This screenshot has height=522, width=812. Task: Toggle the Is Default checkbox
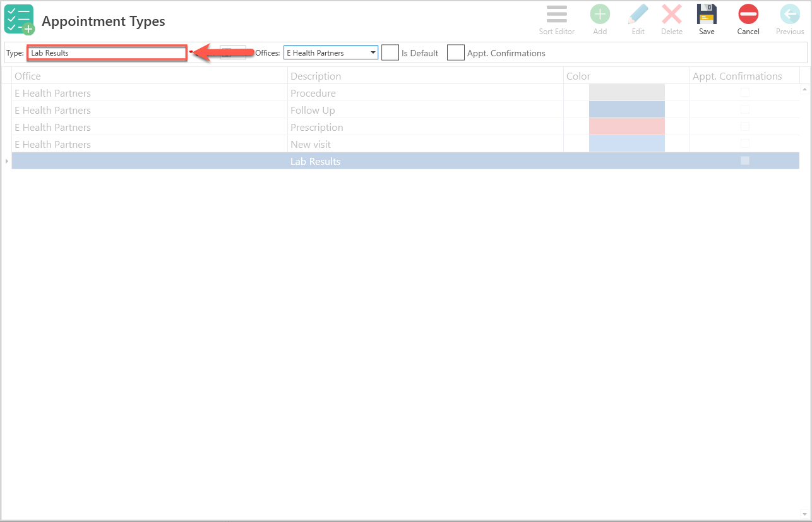point(390,52)
